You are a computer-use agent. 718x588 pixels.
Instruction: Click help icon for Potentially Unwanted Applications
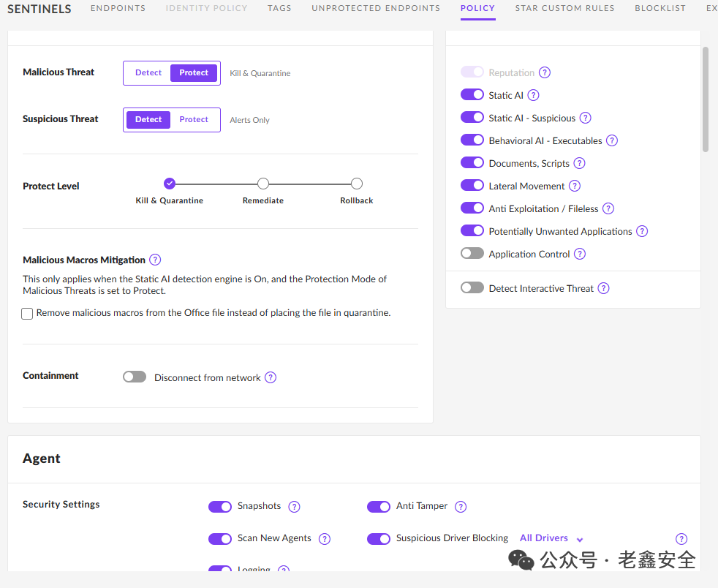pos(642,231)
